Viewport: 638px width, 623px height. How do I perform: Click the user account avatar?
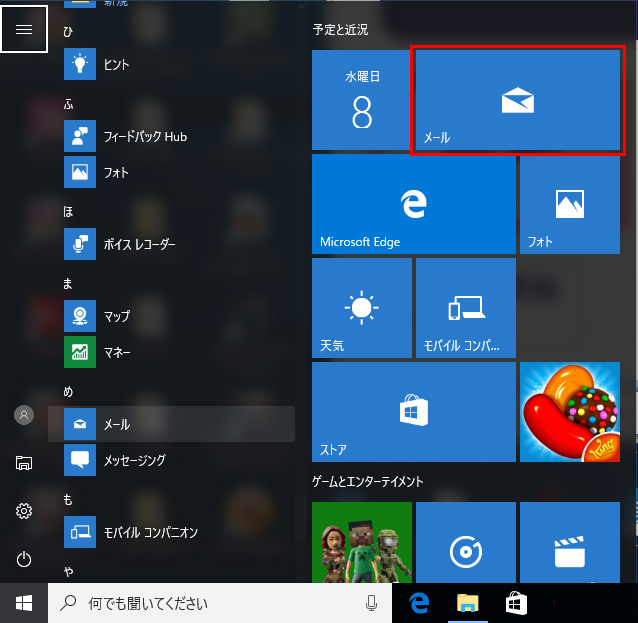click(24, 415)
